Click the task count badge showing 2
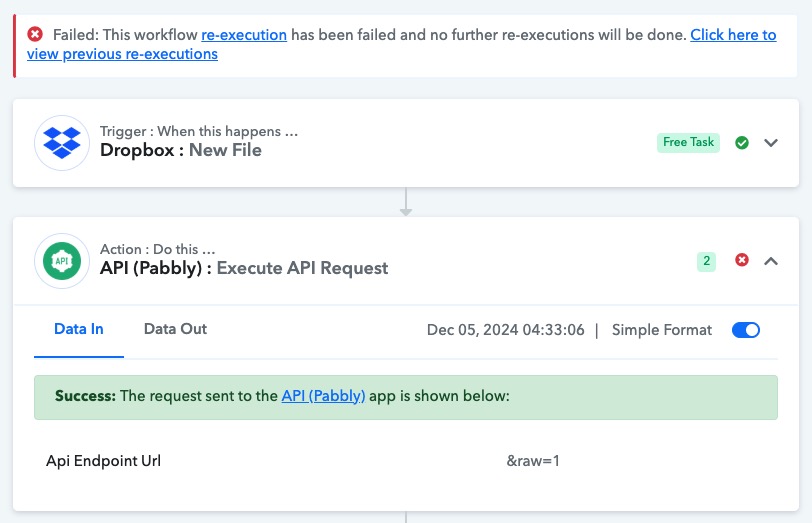This screenshot has height=523, width=812. (x=706, y=261)
